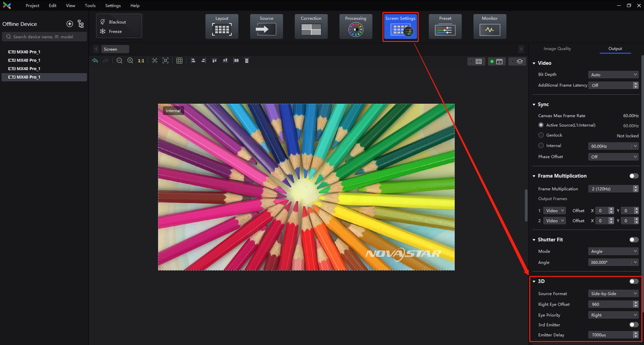Align objects to right edge
The width and height of the screenshot is (644, 345).
(204, 61)
